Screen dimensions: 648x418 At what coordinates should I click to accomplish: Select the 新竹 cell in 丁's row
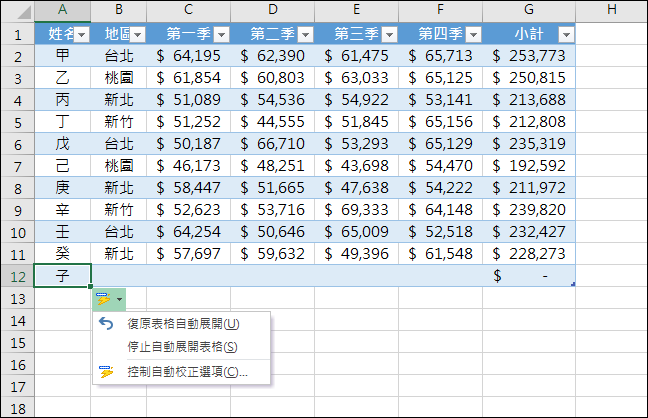[119, 122]
